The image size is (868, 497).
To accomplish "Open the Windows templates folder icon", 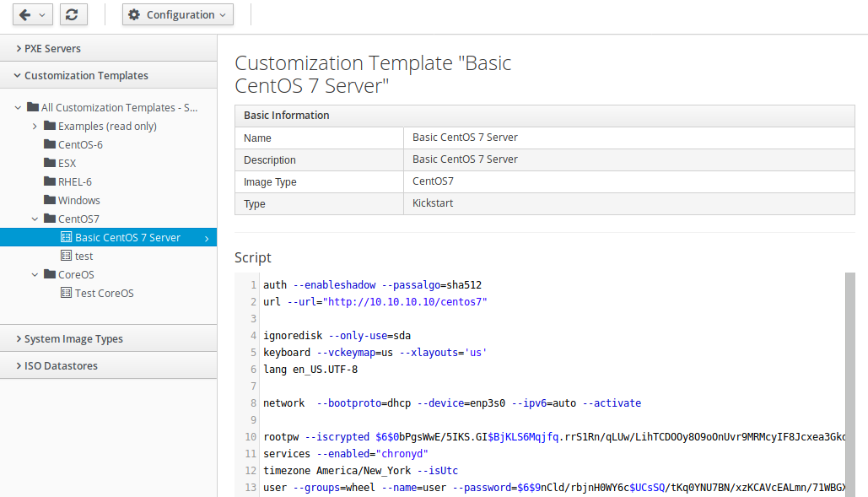I will point(48,199).
